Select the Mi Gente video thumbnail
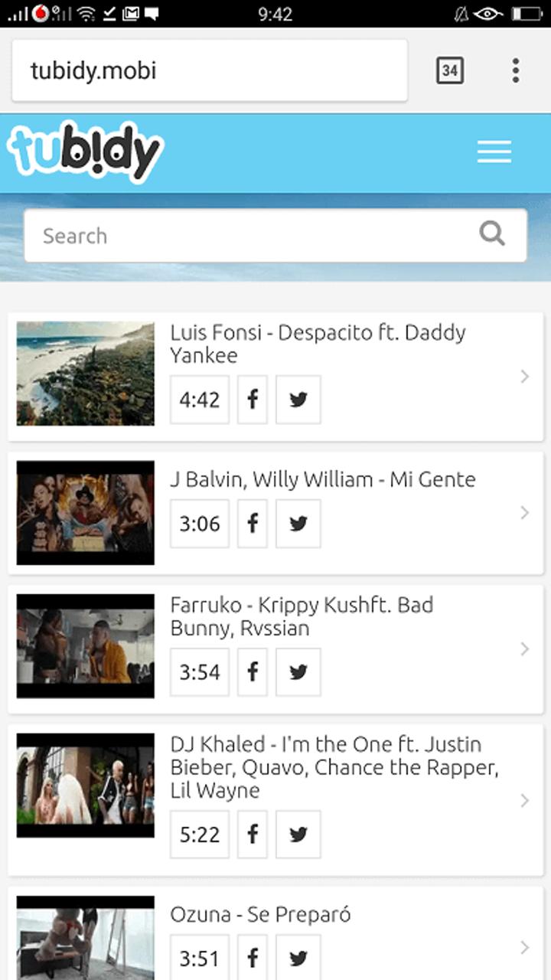This screenshot has width=551, height=980. coord(85,512)
